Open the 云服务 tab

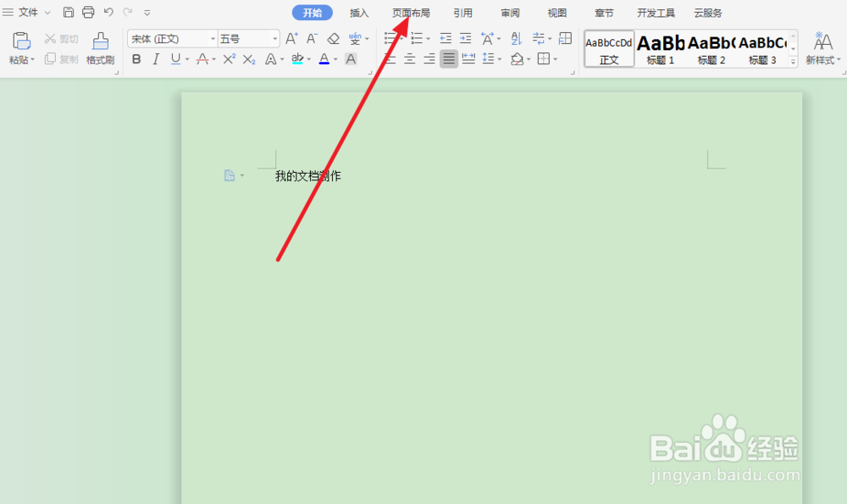click(707, 13)
